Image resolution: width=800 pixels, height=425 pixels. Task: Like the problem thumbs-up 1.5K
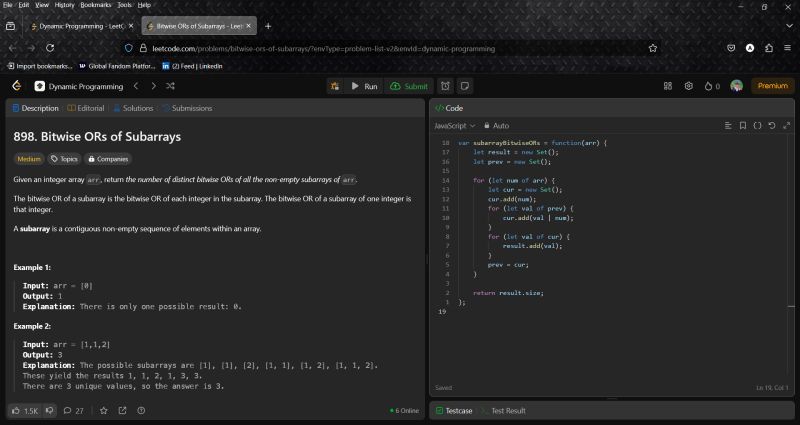(x=24, y=411)
